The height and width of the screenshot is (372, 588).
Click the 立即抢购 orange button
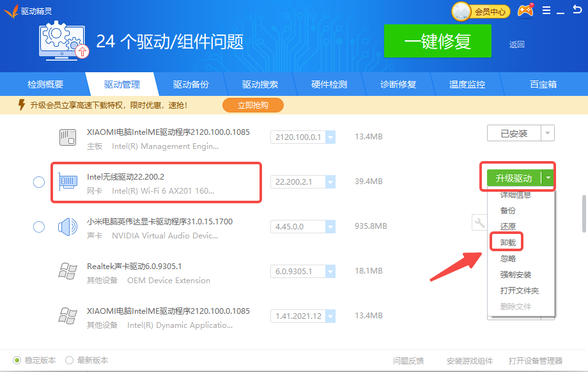click(x=252, y=105)
